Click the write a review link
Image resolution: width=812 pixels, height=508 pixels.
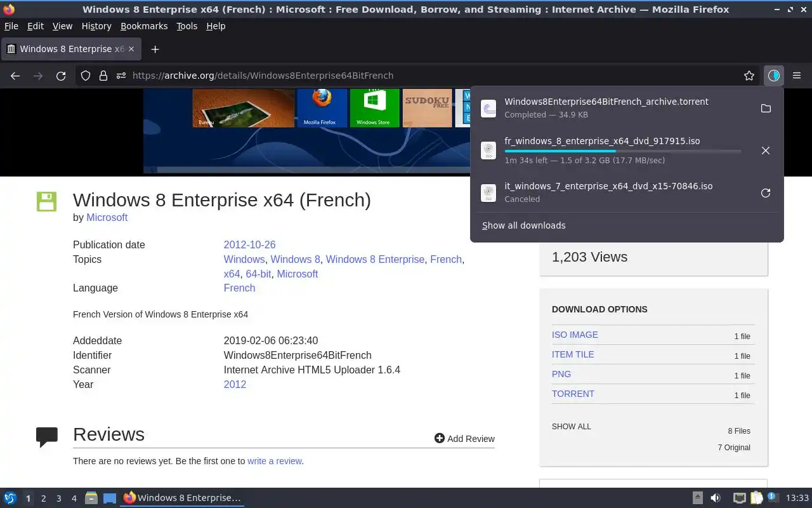pyautogui.click(x=275, y=461)
